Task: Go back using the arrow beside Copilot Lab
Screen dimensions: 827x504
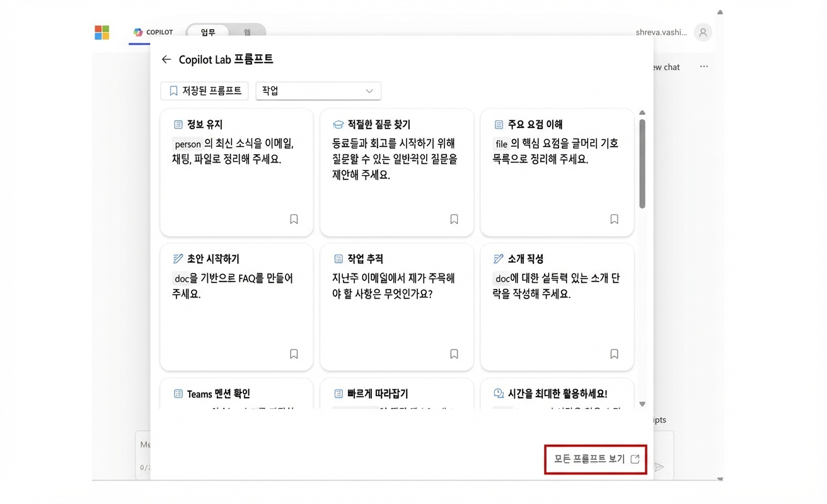Action: click(x=166, y=59)
